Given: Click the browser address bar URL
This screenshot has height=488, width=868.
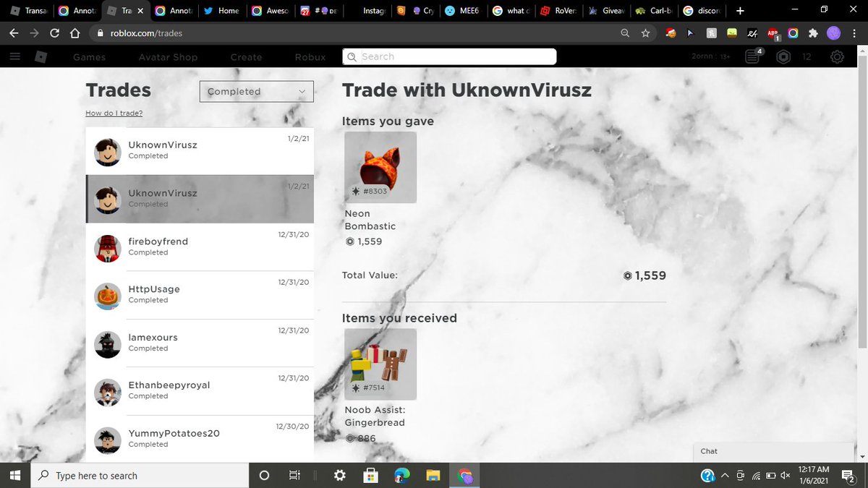Looking at the screenshot, I should (x=146, y=33).
